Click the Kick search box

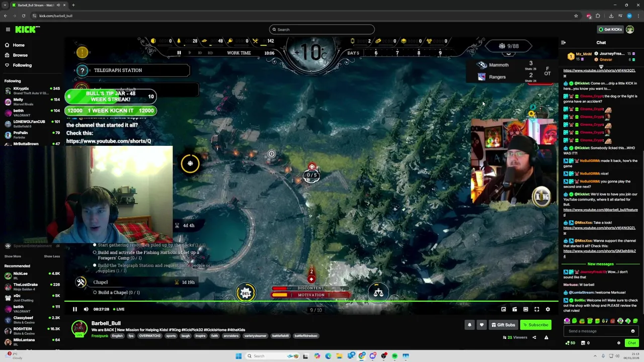tap(322, 29)
